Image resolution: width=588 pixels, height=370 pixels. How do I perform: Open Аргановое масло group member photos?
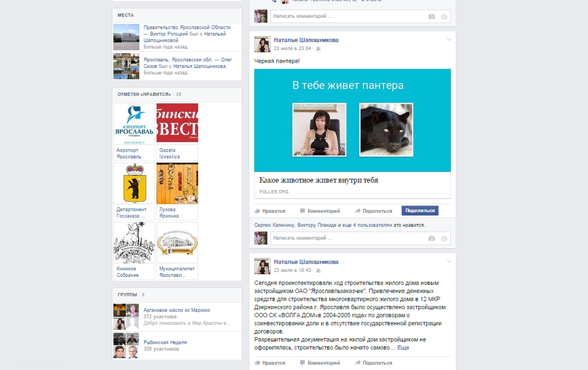click(126, 317)
